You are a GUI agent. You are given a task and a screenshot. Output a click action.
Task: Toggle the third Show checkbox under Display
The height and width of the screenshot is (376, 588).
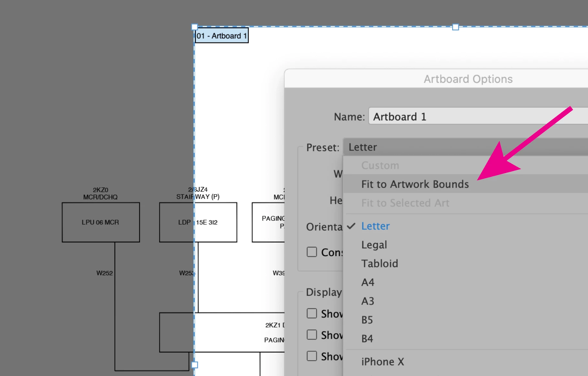click(312, 356)
